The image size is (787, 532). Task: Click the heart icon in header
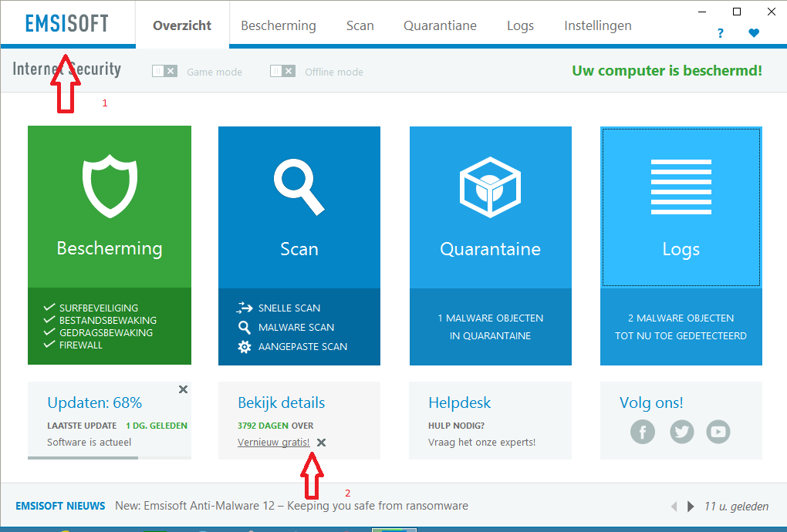pyautogui.click(x=753, y=33)
